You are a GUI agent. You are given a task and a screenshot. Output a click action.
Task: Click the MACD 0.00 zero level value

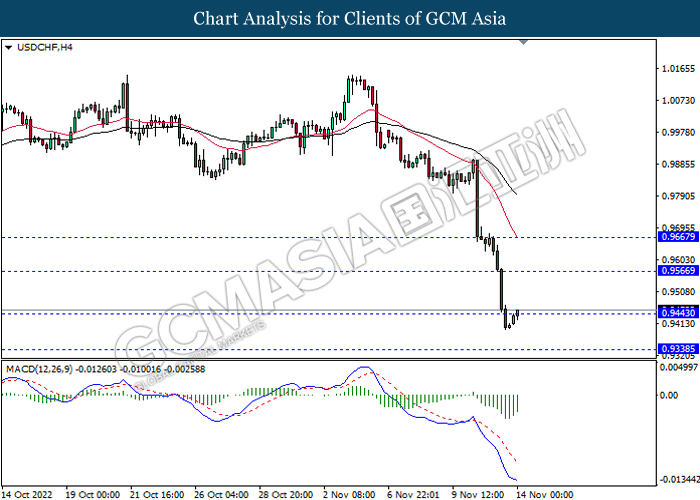(669, 396)
